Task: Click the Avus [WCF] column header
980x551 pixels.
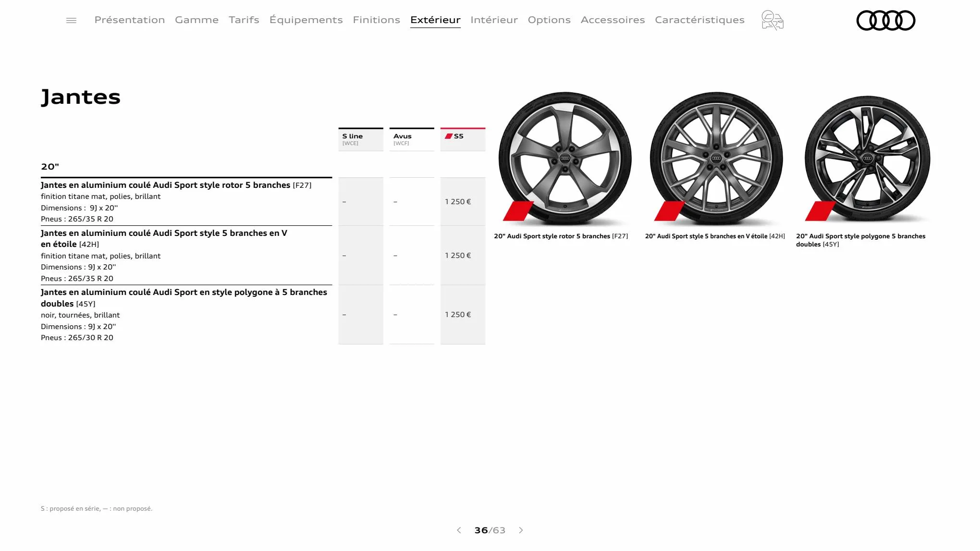Action: point(412,139)
